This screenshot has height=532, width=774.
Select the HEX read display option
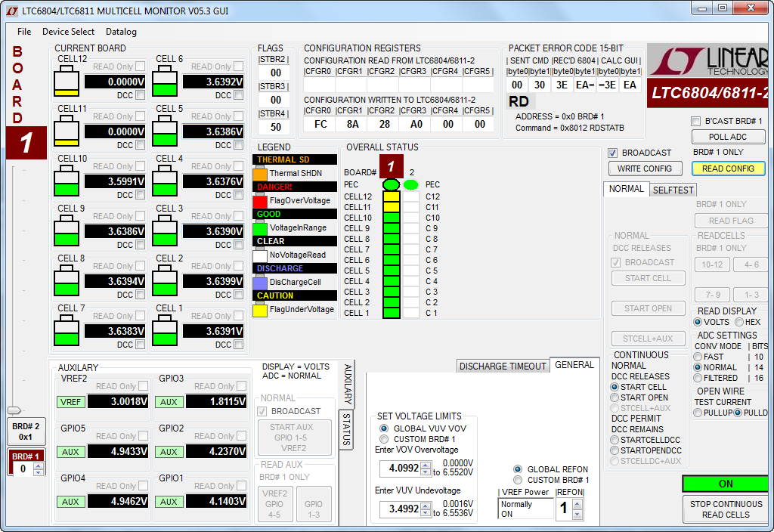coord(739,322)
